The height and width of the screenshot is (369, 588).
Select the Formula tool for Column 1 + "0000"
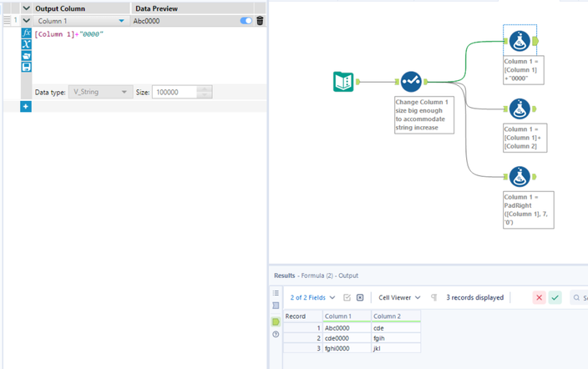point(520,41)
